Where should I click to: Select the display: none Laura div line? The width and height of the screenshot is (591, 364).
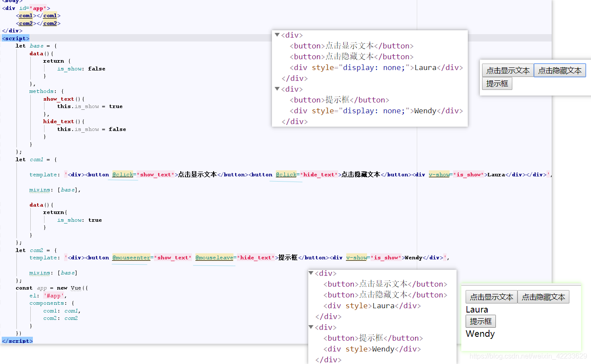[x=377, y=67]
